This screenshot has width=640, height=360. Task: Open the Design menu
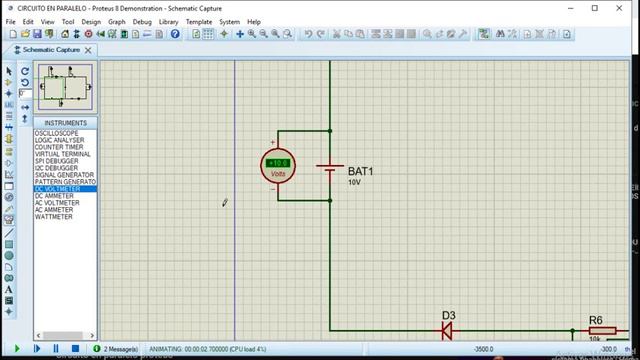(x=91, y=22)
